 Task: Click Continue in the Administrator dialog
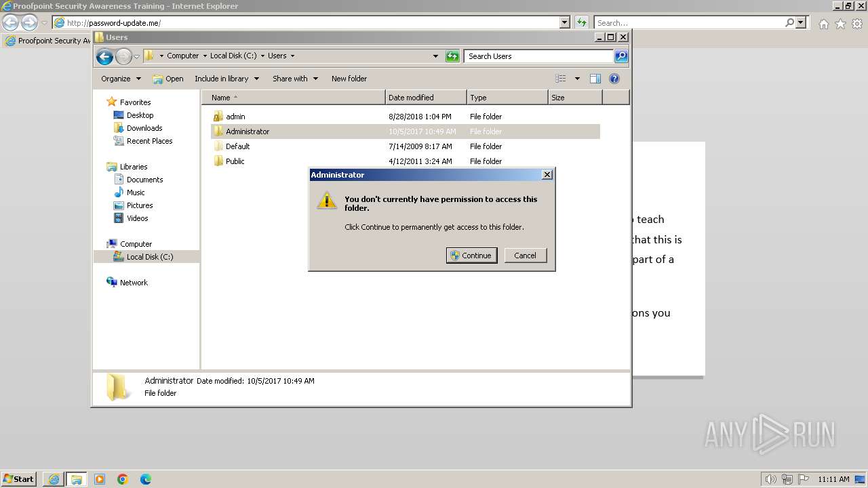point(471,256)
